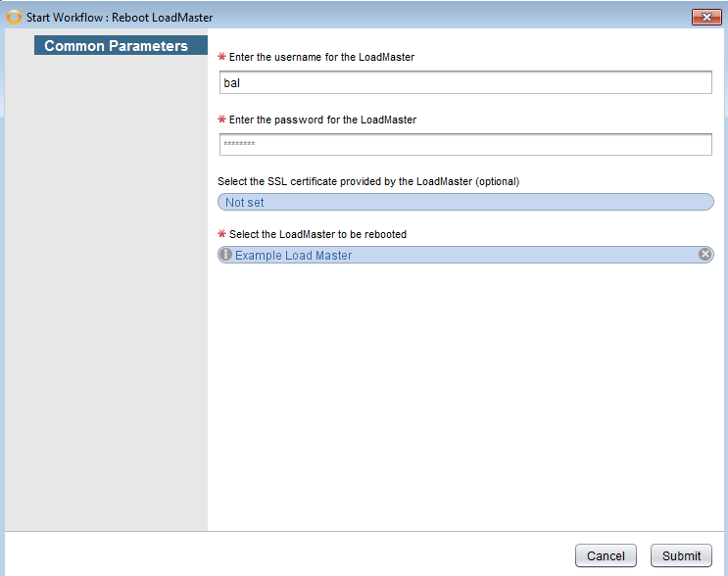Submit the Reboot LoadMaster workflow
Viewport: 728px width, 576px height.
tap(681, 555)
